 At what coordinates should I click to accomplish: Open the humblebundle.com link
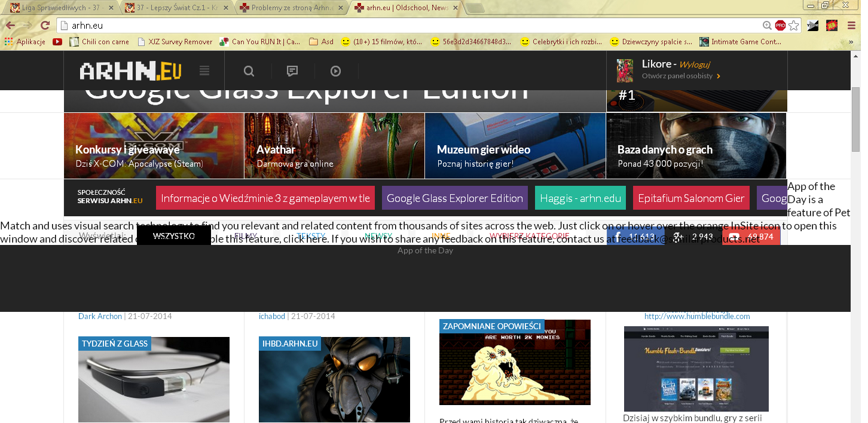pyautogui.click(x=697, y=316)
